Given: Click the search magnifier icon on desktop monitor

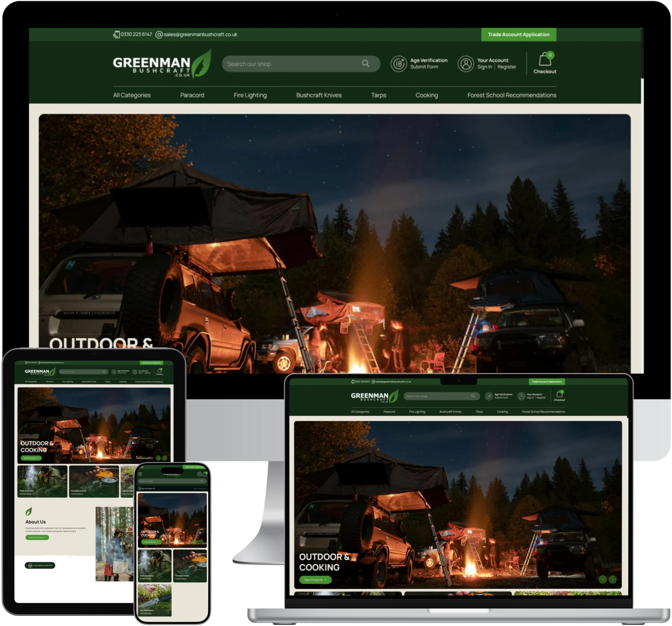Looking at the screenshot, I should coord(365,63).
